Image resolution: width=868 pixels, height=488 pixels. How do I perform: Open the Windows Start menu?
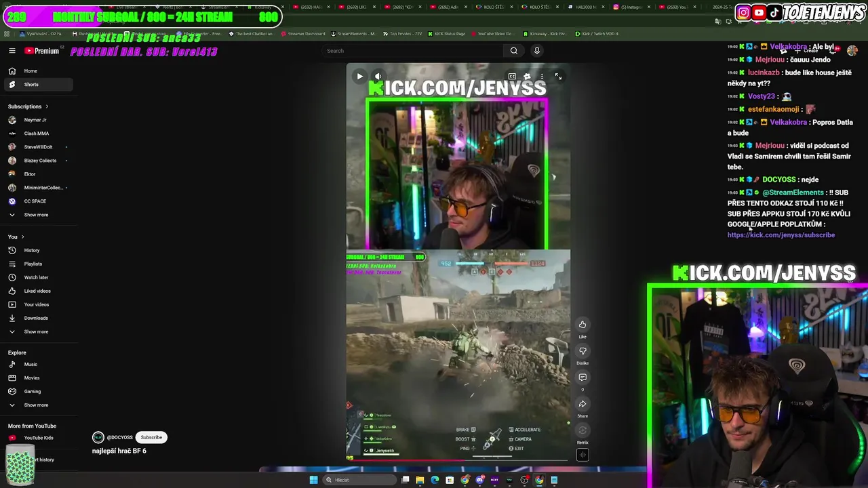[x=313, y=480]
